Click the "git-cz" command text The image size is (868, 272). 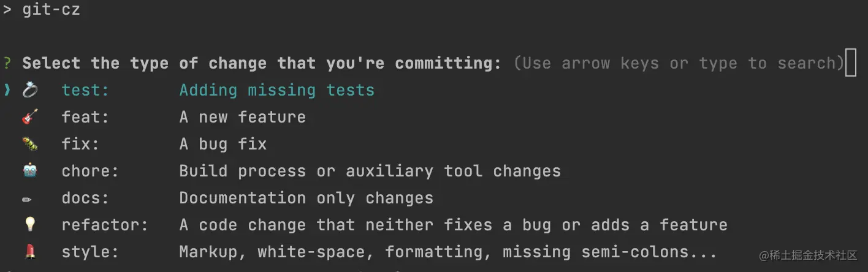[x=51, y=10]
